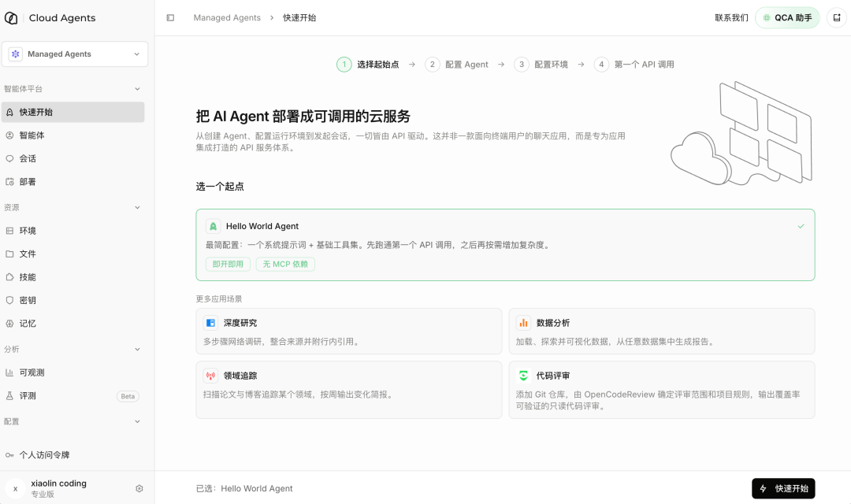Select the 数据分析 scenario card

662,332
